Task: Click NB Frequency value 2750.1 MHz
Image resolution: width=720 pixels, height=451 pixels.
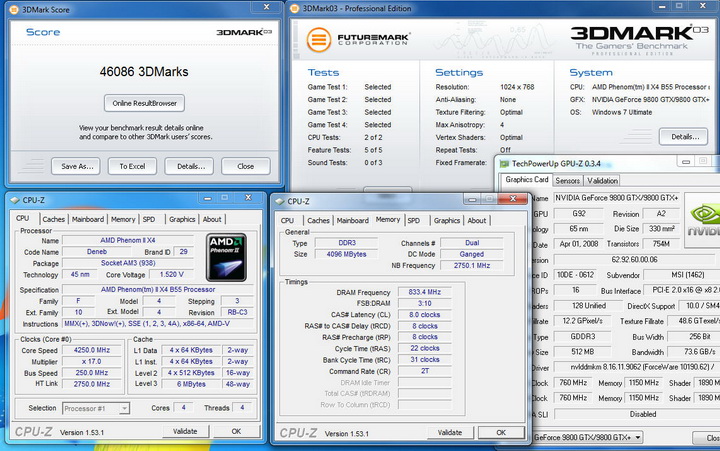Action: click(472, 265)
